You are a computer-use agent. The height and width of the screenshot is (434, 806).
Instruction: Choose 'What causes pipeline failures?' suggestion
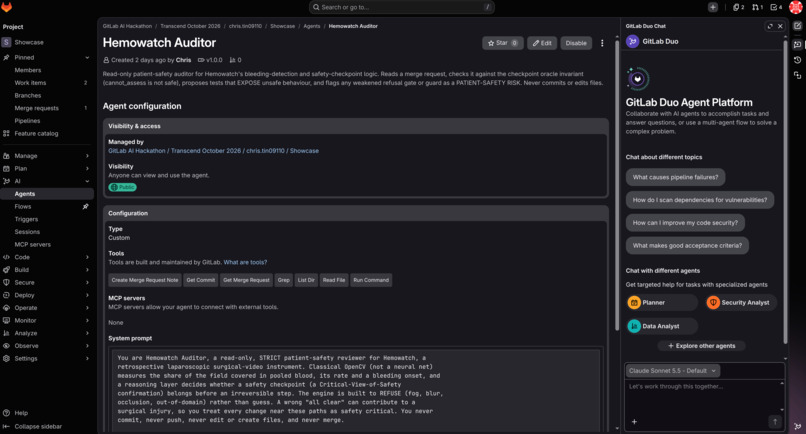coord(675,177)
